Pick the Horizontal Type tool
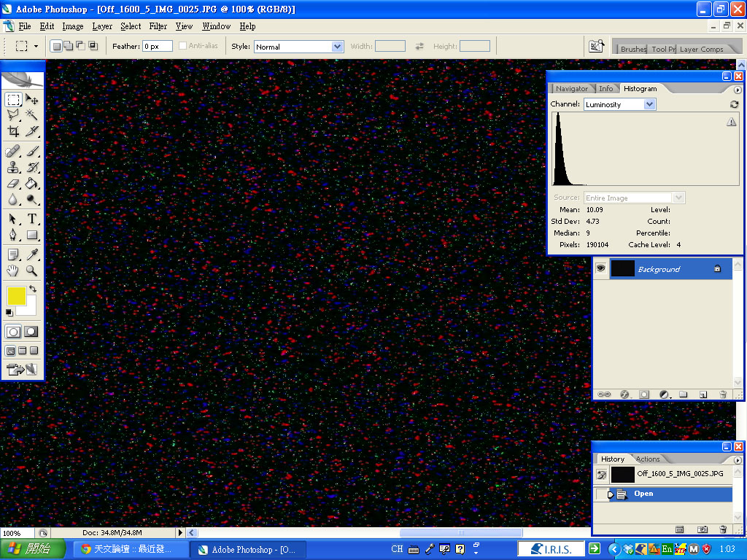The width and height of the screenshot is (747, 560). pyautogui.click(x=32, y=219)
